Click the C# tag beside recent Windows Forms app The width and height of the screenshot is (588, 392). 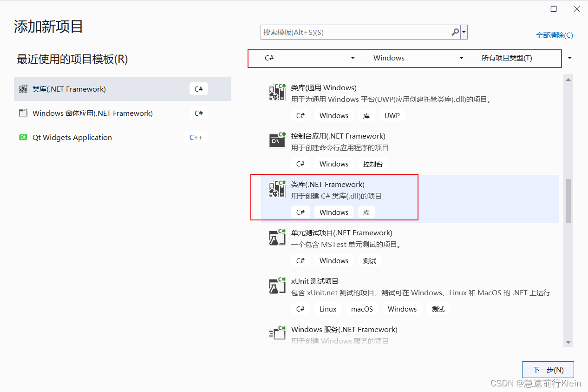(x=199, y=113)
